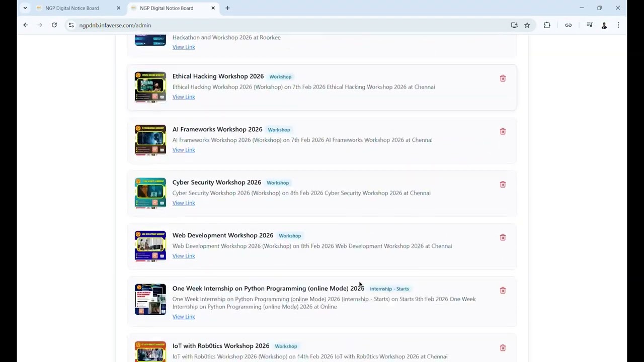Click the Workshop tag beside Ethical Hacking Workshop
Image resolution: width=644 pixels, height=362 pixels.
click(280, 77)
